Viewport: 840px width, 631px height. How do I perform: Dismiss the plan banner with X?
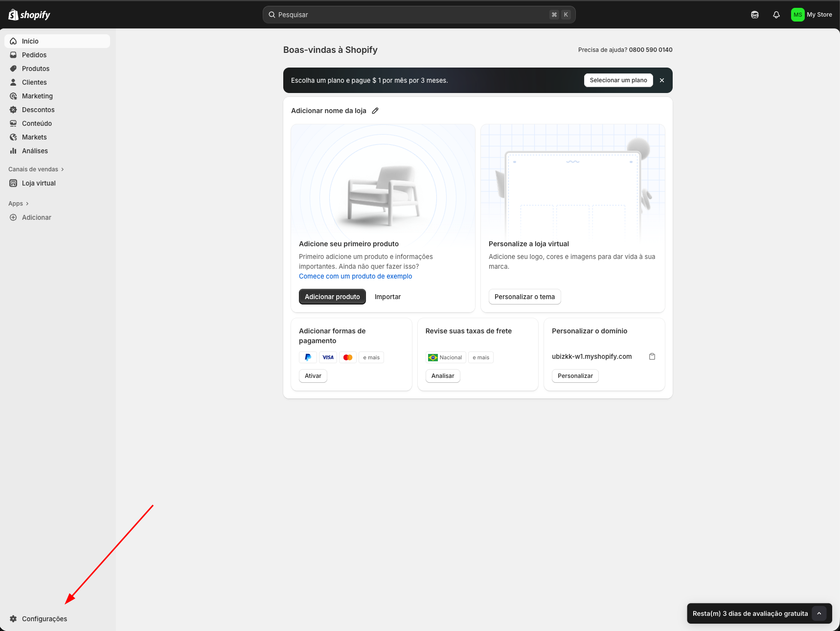pyautogui.click(x=662, y=80)
